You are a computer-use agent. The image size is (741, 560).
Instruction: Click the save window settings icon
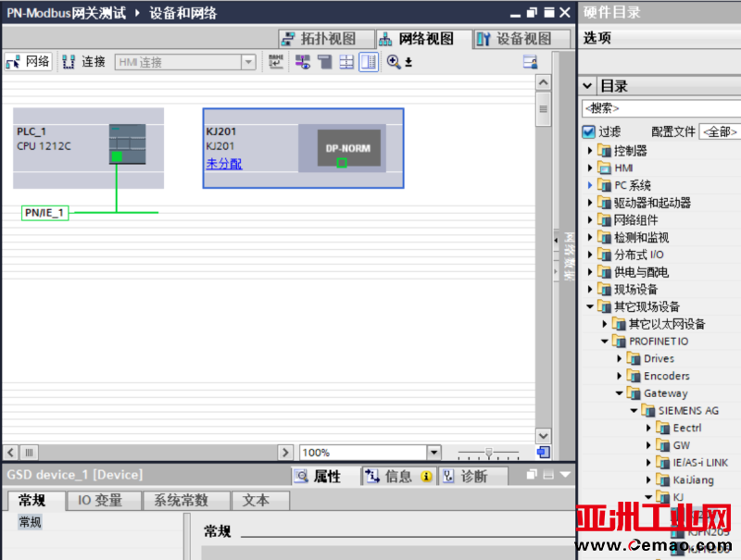(530, 62)
